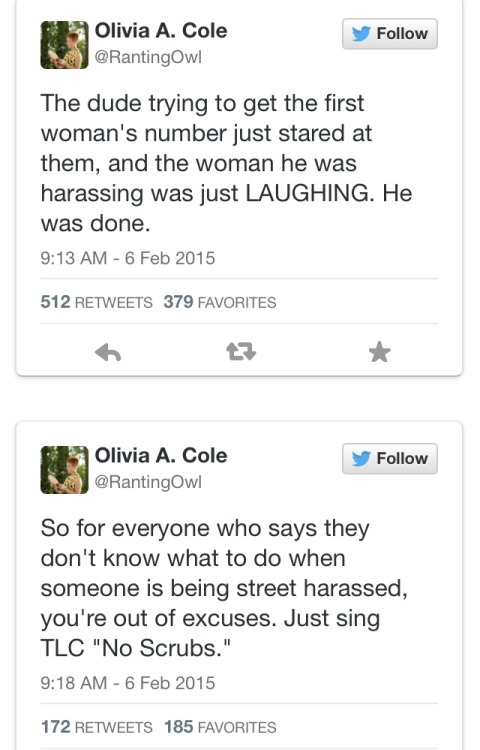This screenshot has width=480, height=750.
Task: View the 172 retweets list
Action: click(97, 727)
